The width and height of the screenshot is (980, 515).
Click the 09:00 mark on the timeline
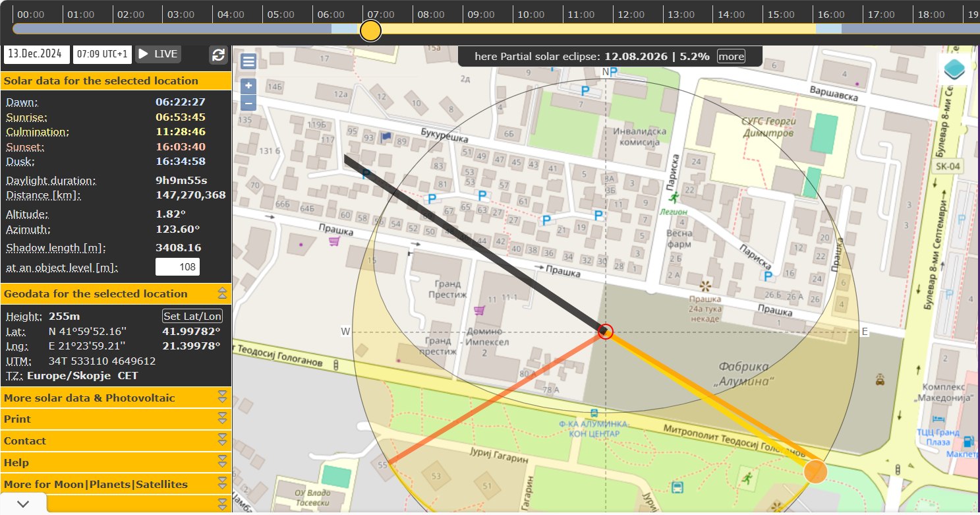point(481,14)
